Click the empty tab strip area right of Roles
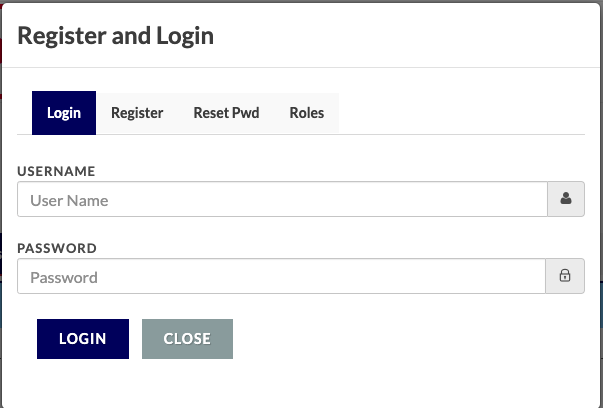Image resolution: width=603 pixels, height=408 pixels. [x=461, y=113]
